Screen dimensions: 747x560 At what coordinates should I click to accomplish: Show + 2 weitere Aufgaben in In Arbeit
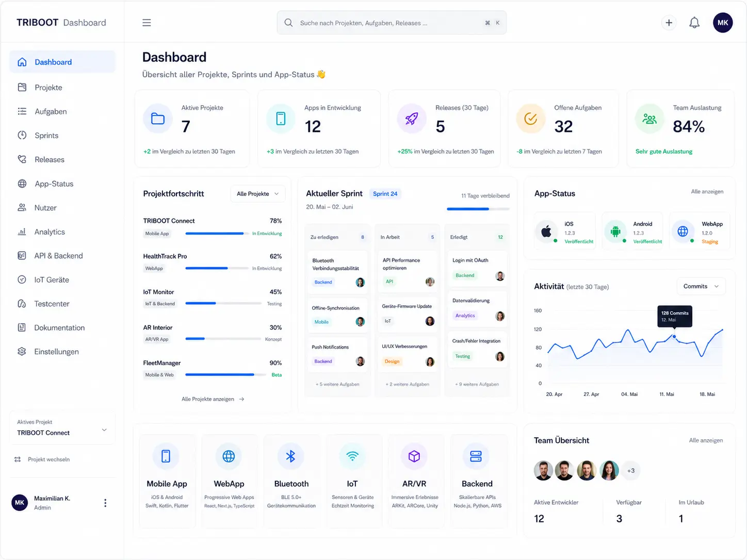point(408,384)
